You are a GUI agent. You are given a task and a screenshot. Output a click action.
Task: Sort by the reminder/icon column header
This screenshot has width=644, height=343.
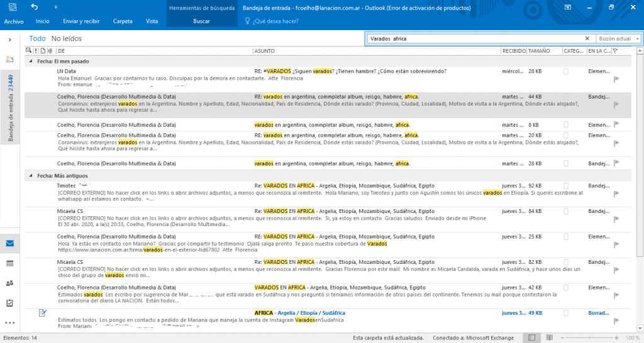pos(28,50)
